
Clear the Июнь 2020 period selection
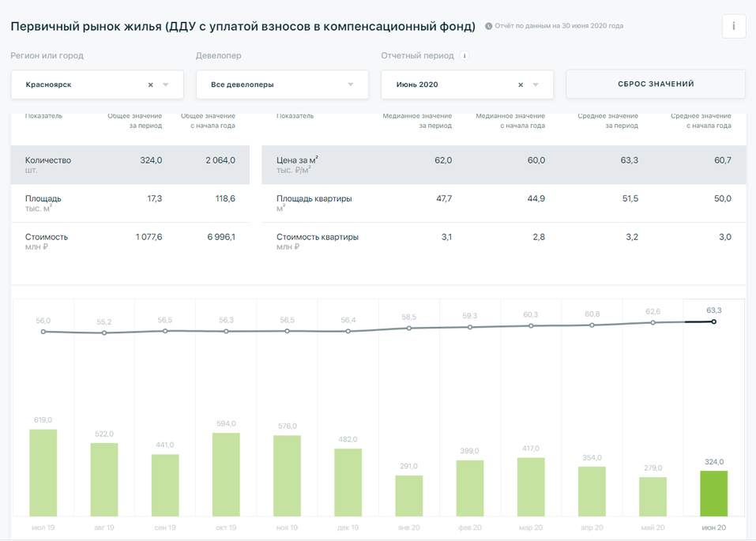(x=521, y=85)
